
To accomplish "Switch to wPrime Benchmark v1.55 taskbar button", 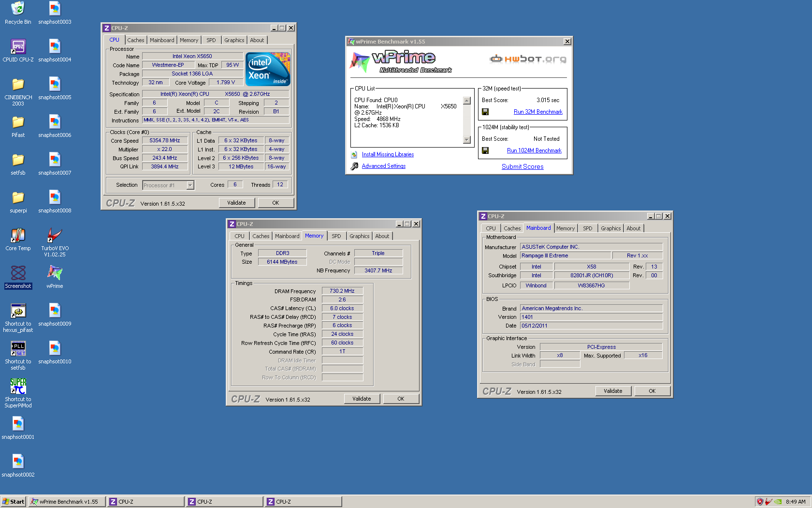I will click(x=67, y=502).
